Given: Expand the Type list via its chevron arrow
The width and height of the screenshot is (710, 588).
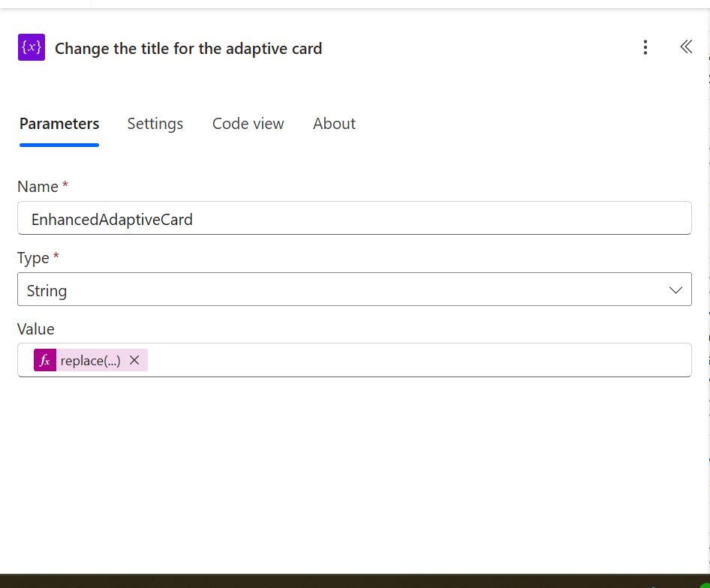Looking at the screenshot, I should point(675,290).
